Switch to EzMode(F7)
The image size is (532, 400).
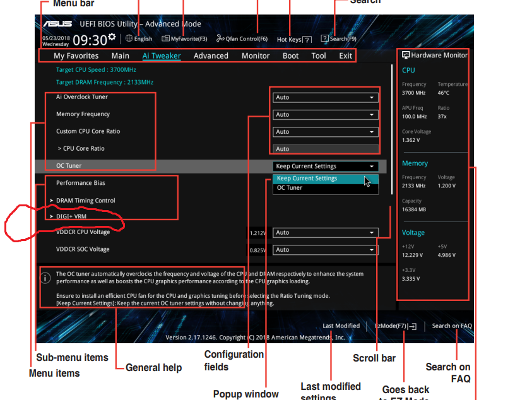pos(395,326)
